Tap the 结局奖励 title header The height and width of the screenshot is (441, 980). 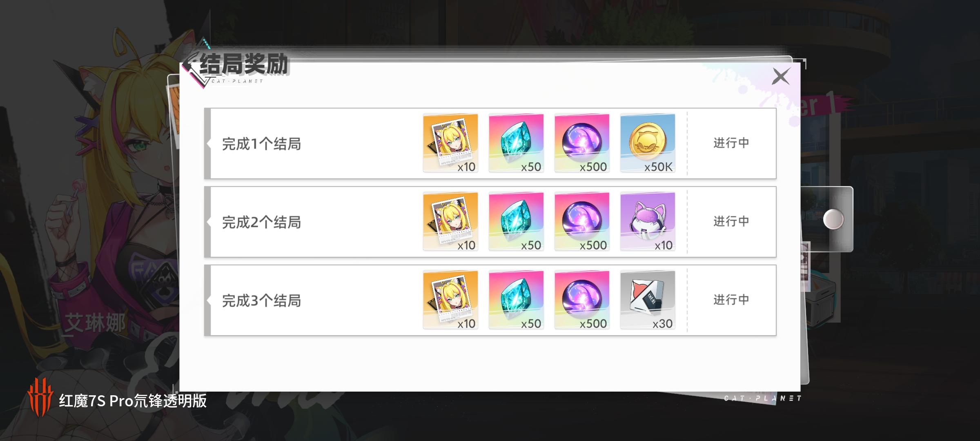[243, 64]
